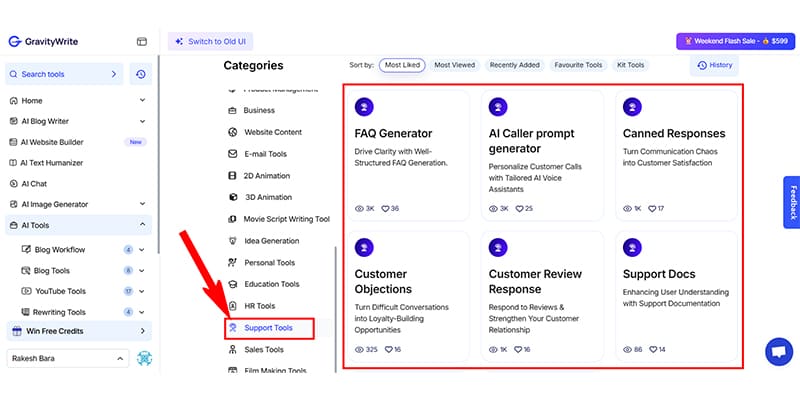Open the Feedback side tab

(791, 202)
